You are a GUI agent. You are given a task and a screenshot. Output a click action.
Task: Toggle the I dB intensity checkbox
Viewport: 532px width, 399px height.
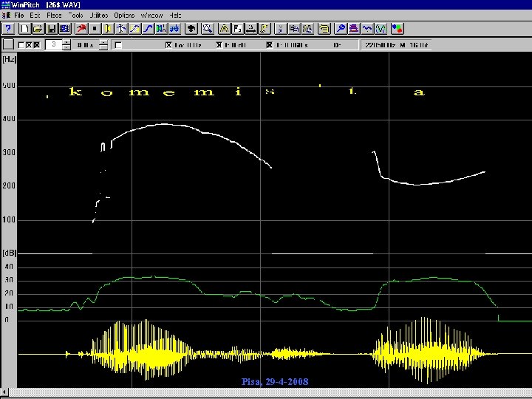click(x=219, y=45)
